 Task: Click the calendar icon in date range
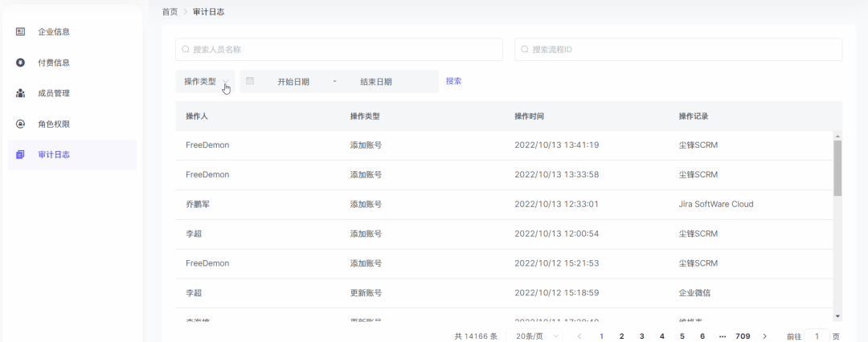[250, 81]
